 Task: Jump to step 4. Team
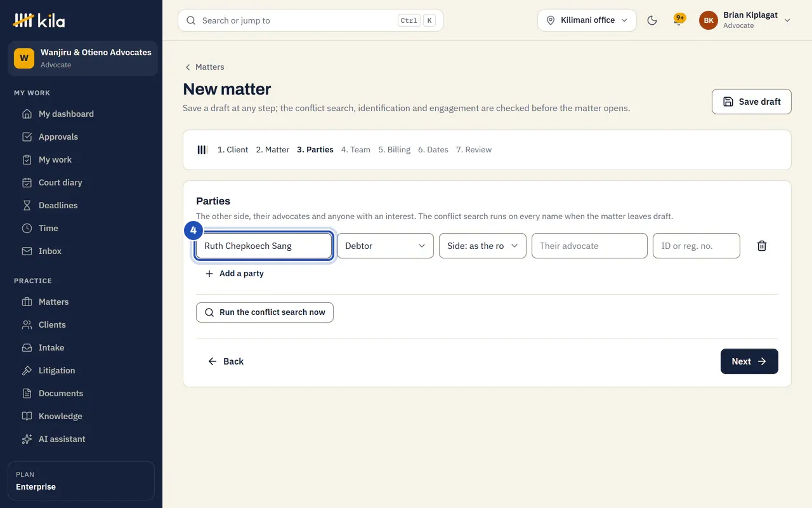coord(356,150)
